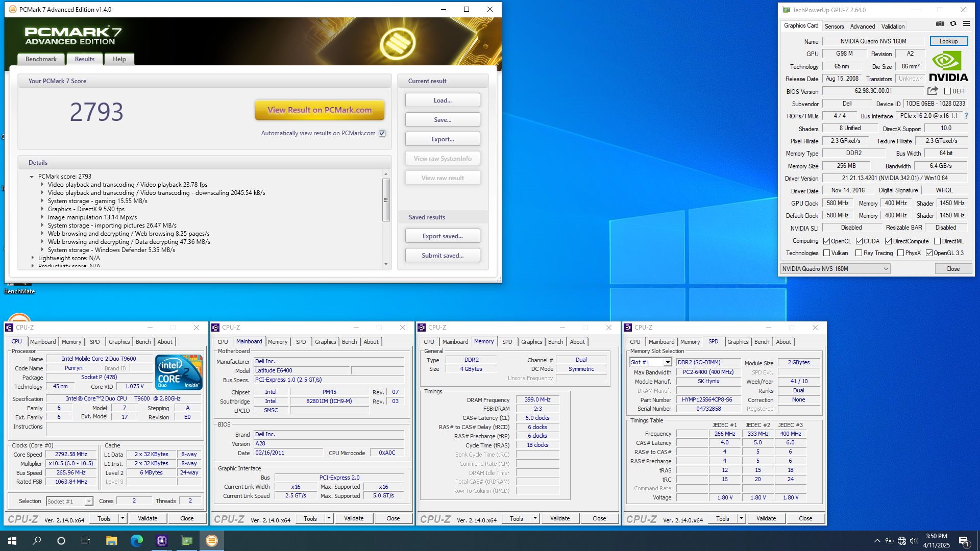Toggle the OpenCL checkbox

pos(826,241)
